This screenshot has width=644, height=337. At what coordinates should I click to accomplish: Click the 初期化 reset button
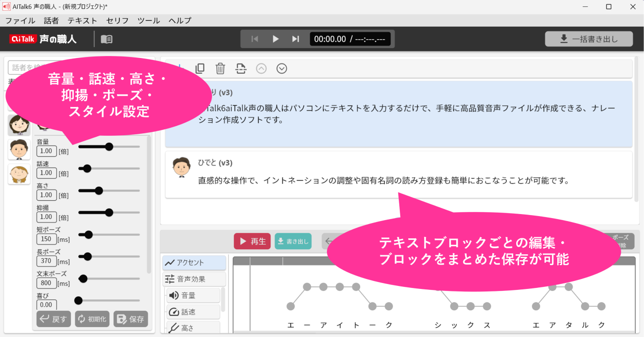[x=92, y=319]
